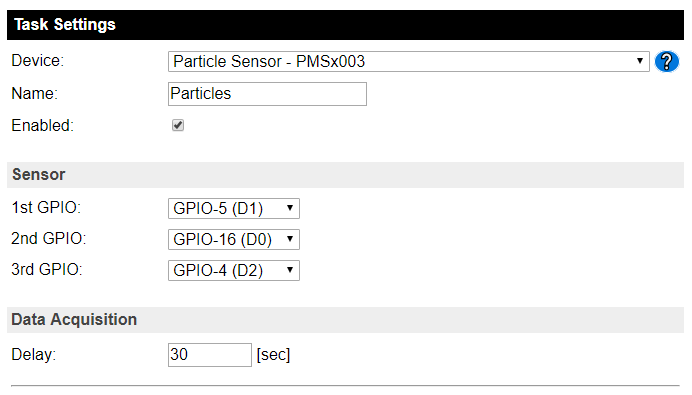Click the Delay field containing 30
This screenshot has width=692, height=395.
pos(210,354)
